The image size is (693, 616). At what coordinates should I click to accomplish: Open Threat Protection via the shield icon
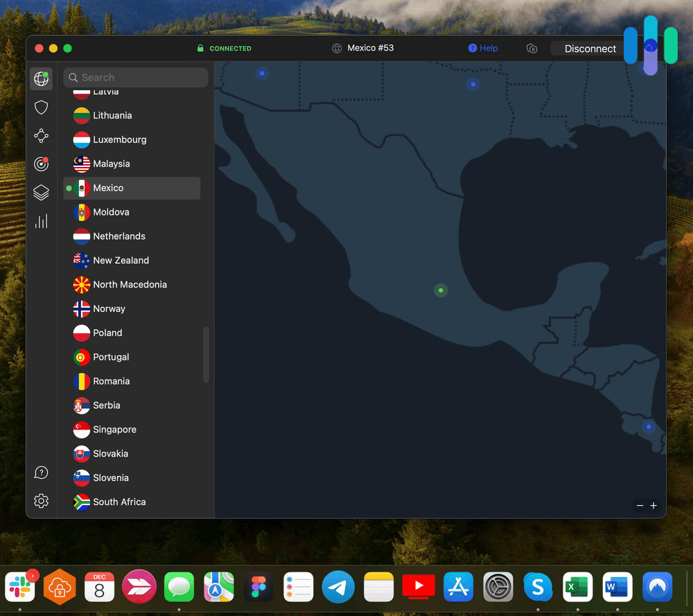[x=41, y=107]
